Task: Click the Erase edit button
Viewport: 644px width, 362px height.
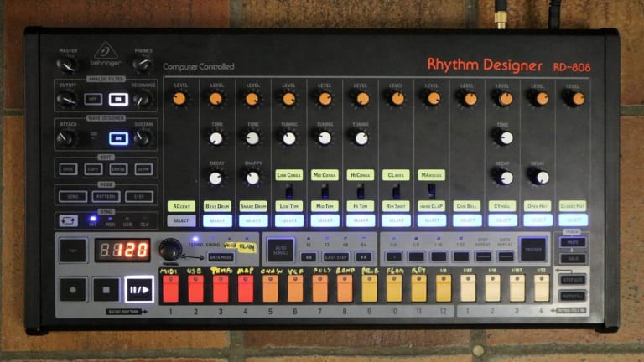Action: pos(118,169)
